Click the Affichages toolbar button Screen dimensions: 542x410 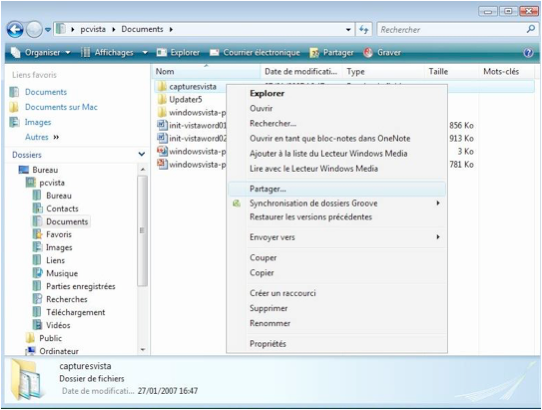107,53
